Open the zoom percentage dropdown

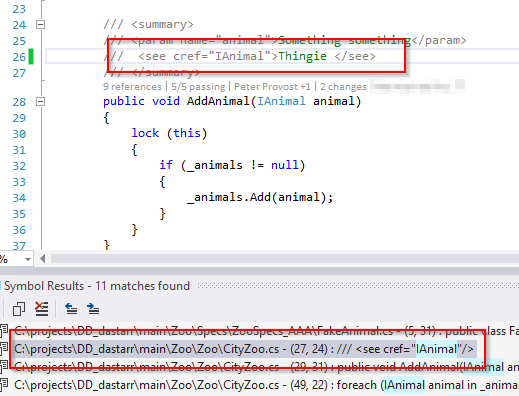click(x=28, y=259)
